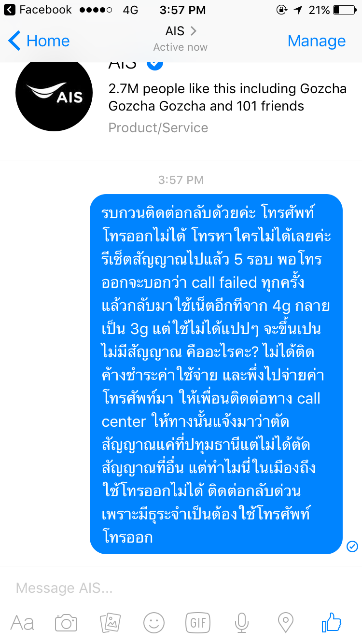Tap the Aa text keyboard icon
Screen dimensions: 362x644
coord(22,622)
